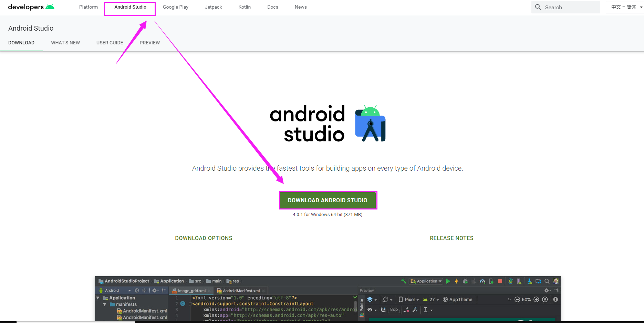
Task: Click the IDE toolbar search magnifier
Action: pos(547,281)
